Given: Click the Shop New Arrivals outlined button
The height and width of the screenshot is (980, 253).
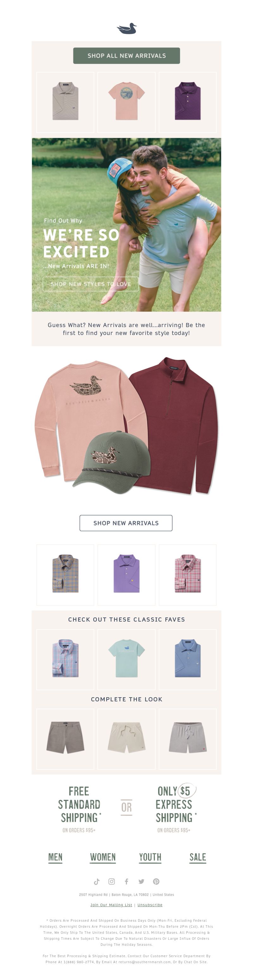Looking at the screenshot, I should tap(126, 523).
